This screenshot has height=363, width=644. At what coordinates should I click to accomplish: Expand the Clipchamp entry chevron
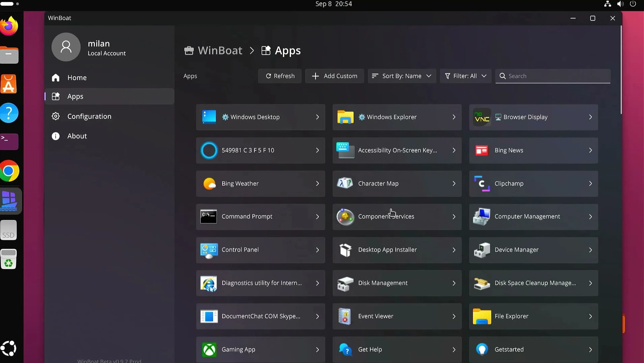590,184
